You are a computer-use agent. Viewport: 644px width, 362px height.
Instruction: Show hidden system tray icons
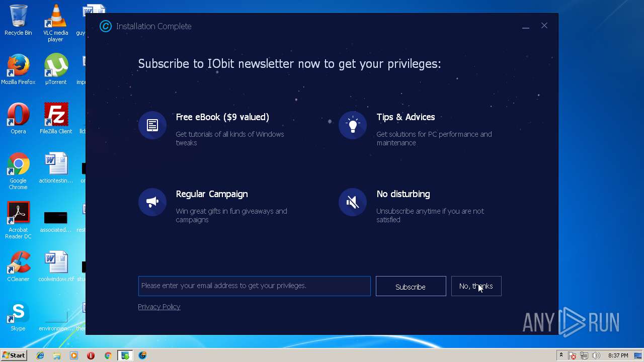click(561, 355)
